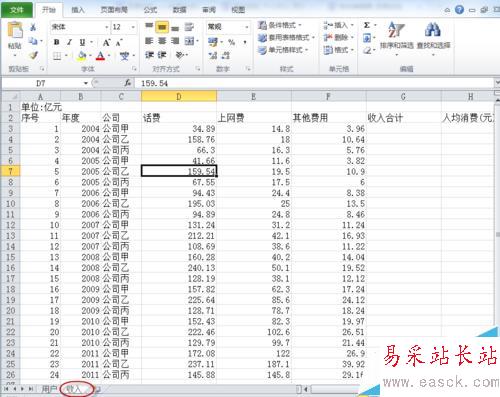Image resolution: width=500 pixels, height=397 pixels.
Task: Click formula bar showing 159.54
Action: pos(313,83)
